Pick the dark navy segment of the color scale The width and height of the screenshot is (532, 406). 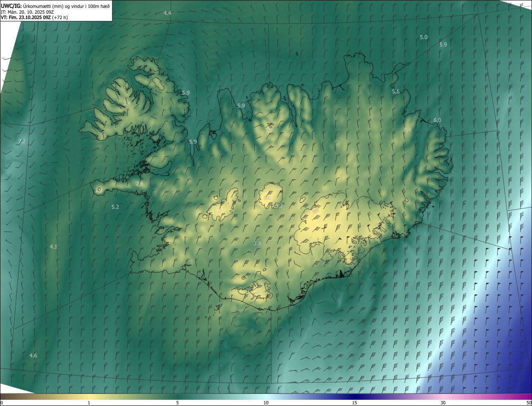point(355,397)
